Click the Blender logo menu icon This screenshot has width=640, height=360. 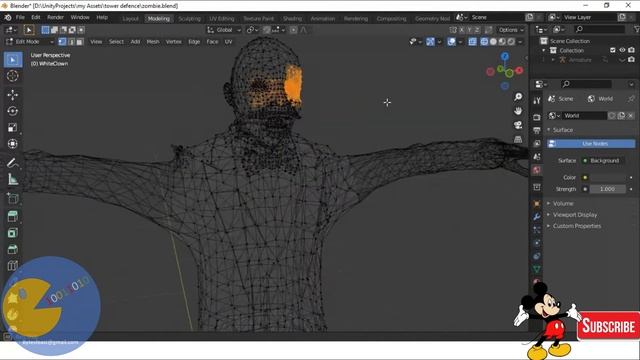[x=8, y=18]
